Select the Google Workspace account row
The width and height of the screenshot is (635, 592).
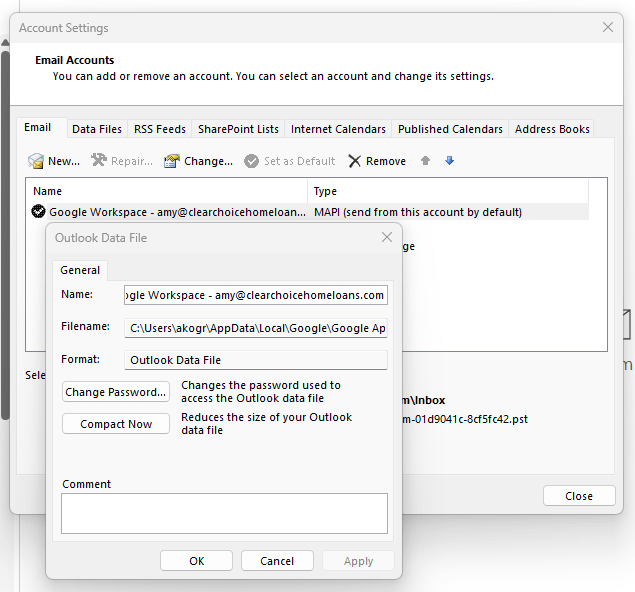click(x=310, y=212)
